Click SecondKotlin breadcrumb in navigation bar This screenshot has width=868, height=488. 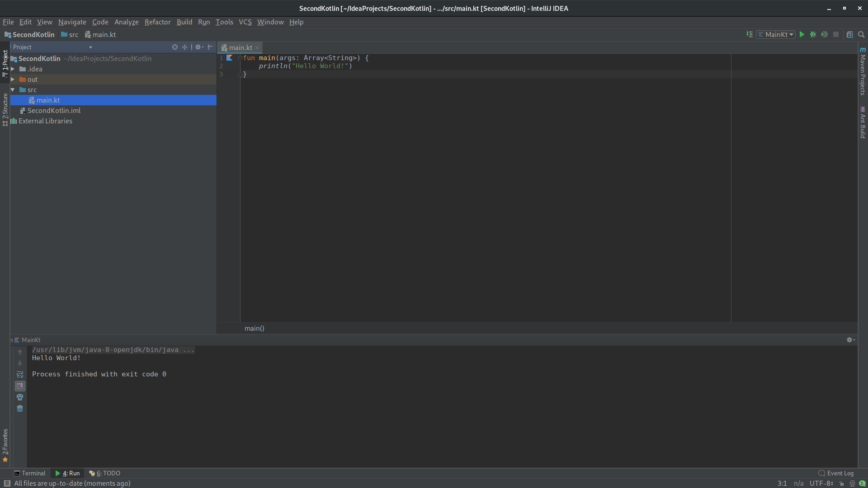point(29,34)
